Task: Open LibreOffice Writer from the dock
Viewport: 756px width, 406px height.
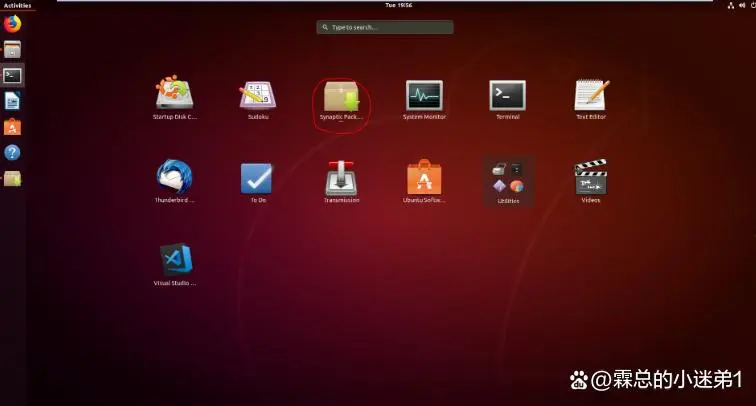Action: tap(13, 101)
